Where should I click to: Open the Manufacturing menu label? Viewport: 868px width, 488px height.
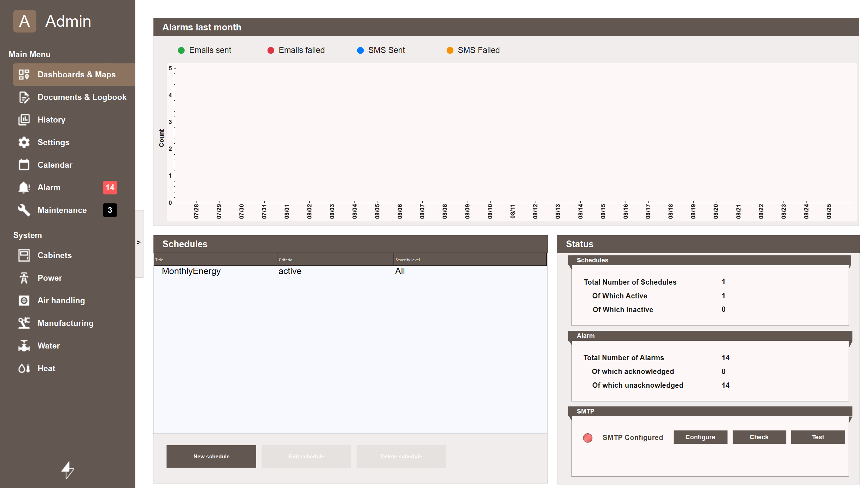click(x=66, y=323)
